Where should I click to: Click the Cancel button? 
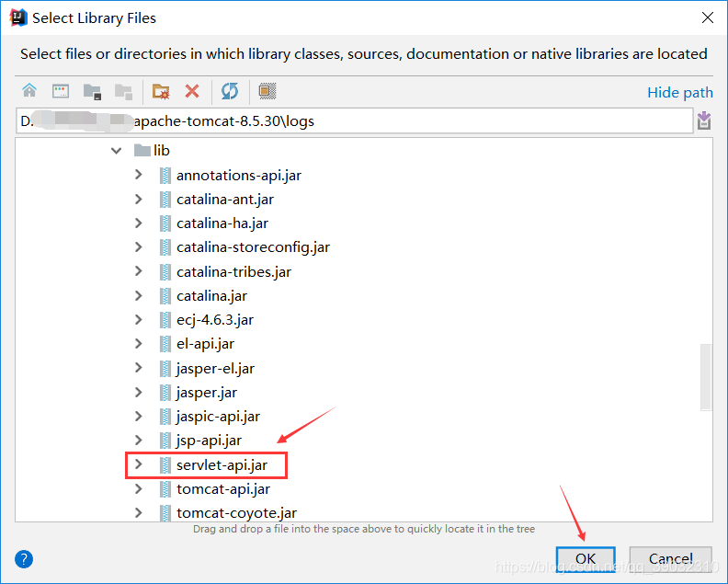(x=670, y=558)
